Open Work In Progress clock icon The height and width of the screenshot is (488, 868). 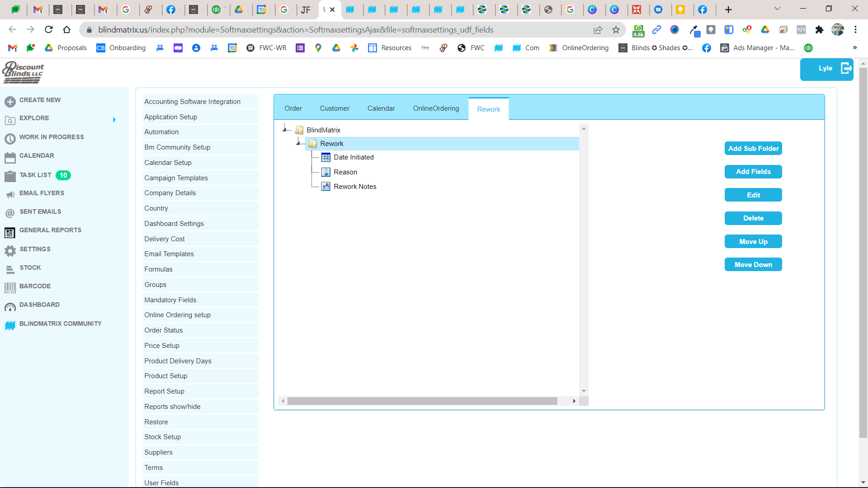10,138
